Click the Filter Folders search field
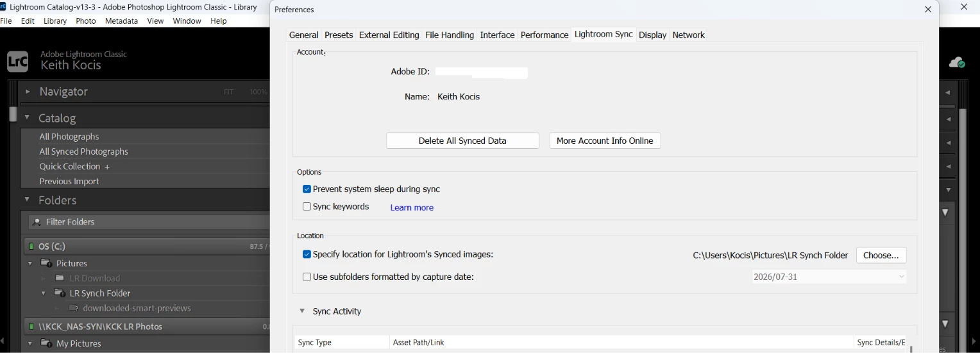The image size is (980, 353). 149,222
